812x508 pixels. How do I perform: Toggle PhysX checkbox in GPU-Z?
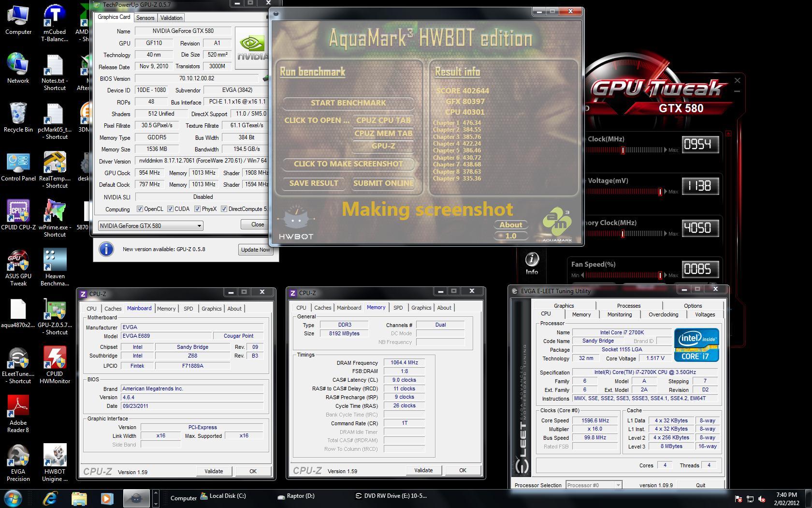(x=197, y=209)
